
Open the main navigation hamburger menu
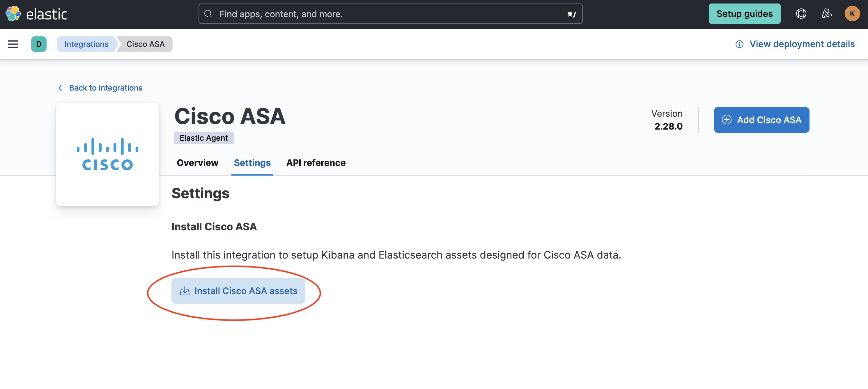pyautogui.click(x=13, y=44)
